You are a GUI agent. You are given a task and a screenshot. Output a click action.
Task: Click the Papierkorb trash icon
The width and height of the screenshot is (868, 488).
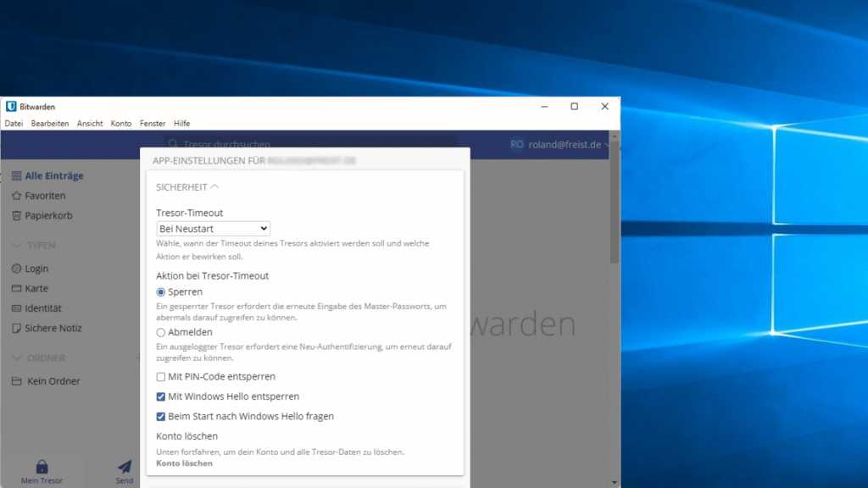[17, 216]
